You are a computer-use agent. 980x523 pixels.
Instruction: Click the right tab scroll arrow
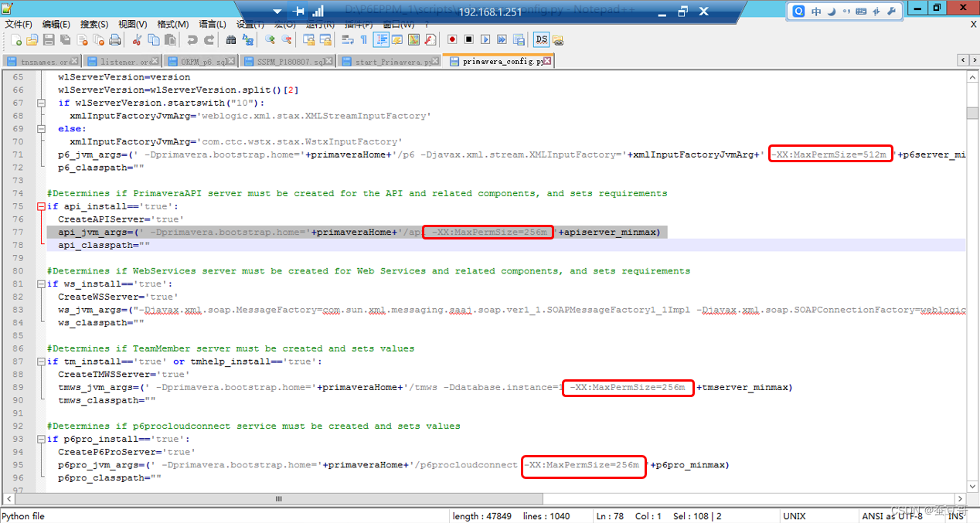click(973, 59)
